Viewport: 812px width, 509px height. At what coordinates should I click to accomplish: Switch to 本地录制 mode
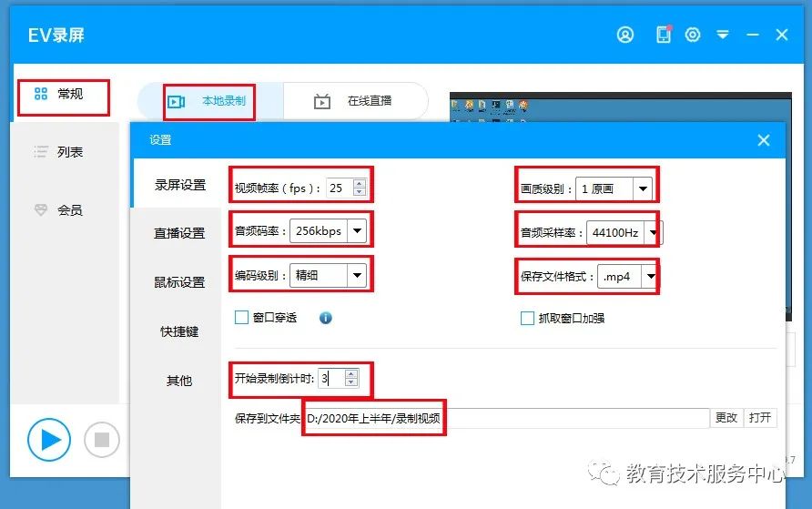(x=210, y=101)
